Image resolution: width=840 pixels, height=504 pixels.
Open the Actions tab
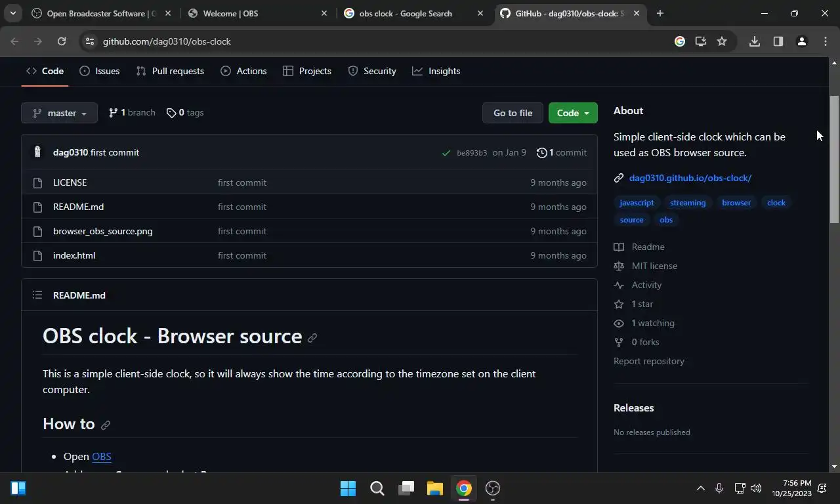click(x=243, y=71)
